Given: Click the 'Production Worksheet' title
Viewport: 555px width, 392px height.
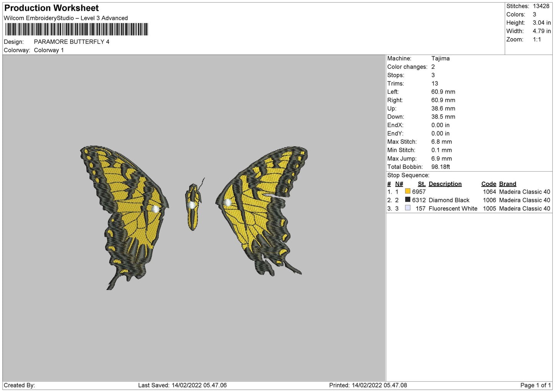Looking at the screenshot, I should [51, 8].
